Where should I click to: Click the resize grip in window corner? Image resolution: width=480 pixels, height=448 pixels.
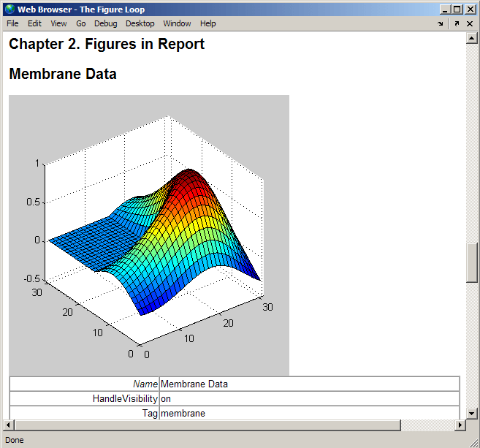coord(473,442)
